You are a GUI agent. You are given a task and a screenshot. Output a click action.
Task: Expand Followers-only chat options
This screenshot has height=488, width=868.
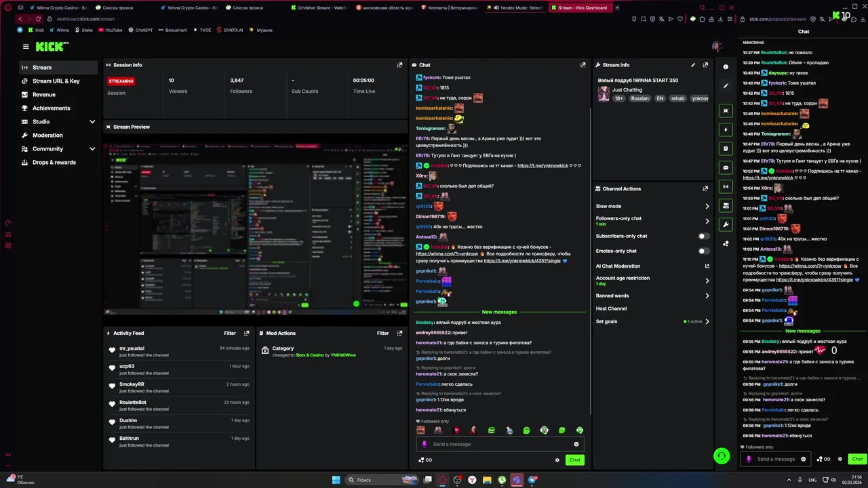[707, 221]
